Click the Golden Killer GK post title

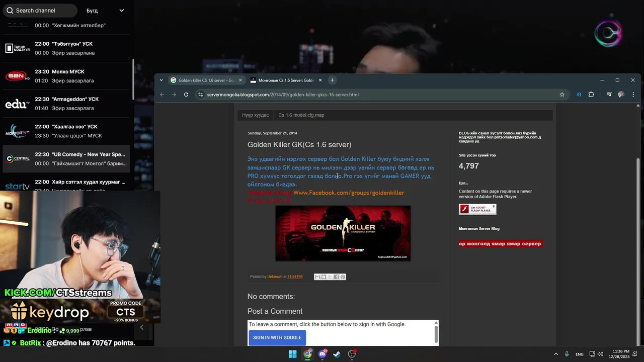(299, 145)
